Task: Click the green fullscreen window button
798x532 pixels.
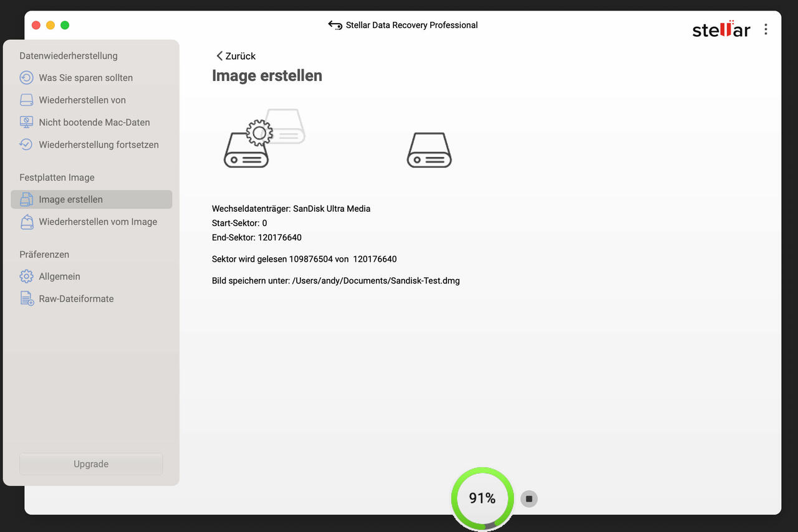Action: [x=65, y=26]
